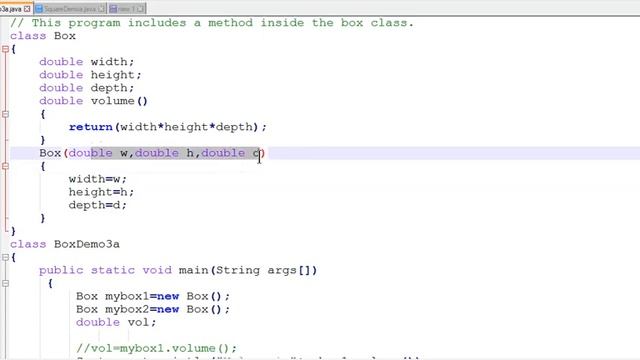The image size is (640, 360).
Task: Switch to the SquareDemo.java tab
Action: 70,9
